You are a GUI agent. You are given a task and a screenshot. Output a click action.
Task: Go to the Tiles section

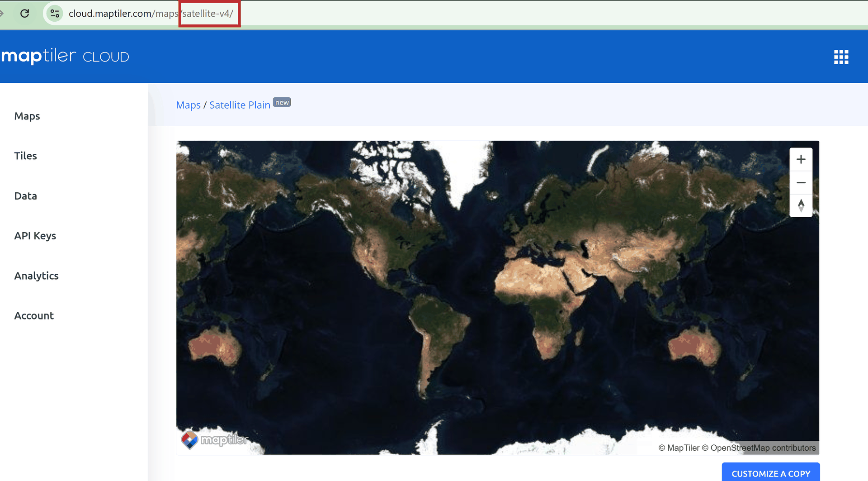[x=25, y=156]
